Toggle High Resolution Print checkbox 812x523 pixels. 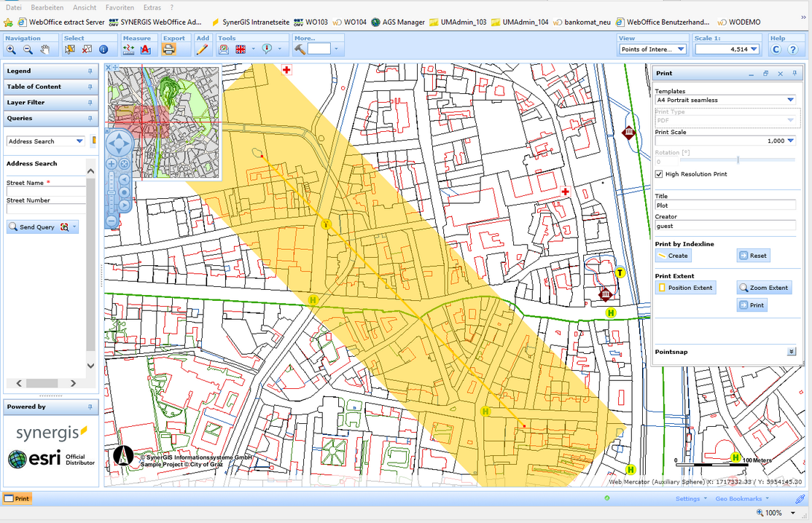659,174
